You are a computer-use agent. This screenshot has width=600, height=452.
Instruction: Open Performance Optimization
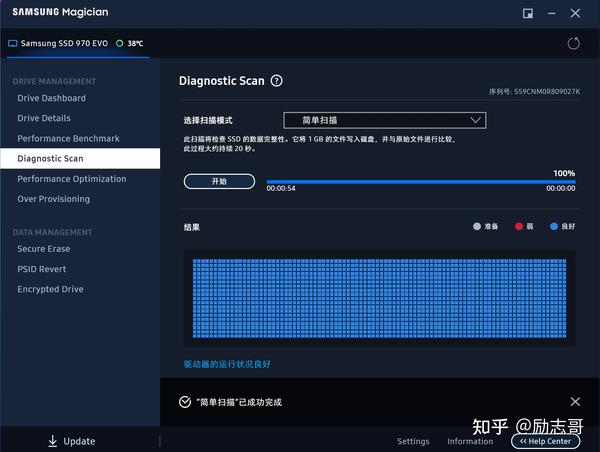[x=72, y=179]
